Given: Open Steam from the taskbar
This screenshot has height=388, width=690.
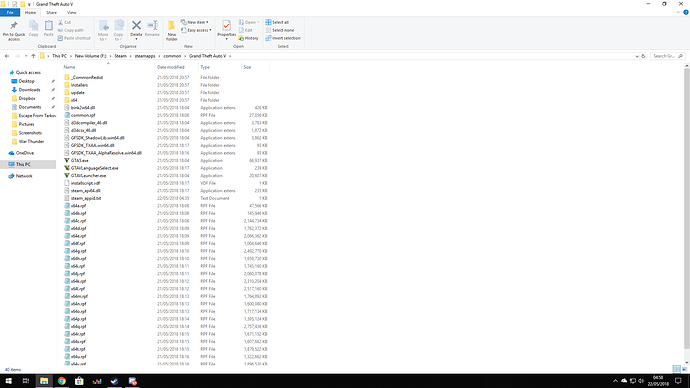Looking at the screenshot, I should pyautogui.click(x=114, y=381).
